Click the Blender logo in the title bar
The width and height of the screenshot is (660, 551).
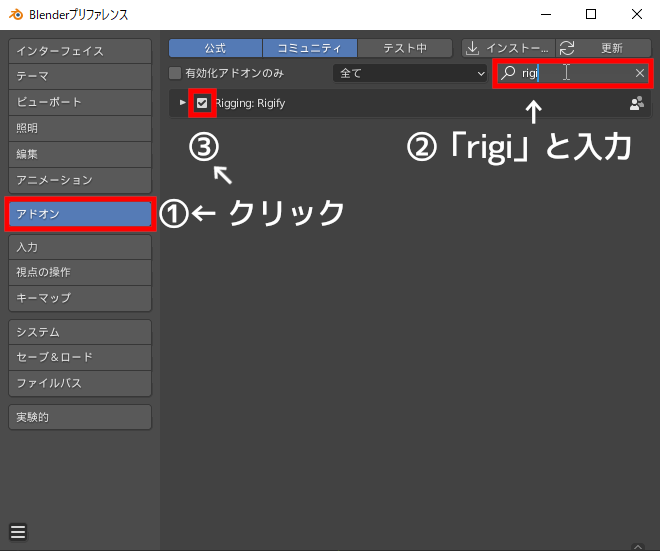pos(16,14)
